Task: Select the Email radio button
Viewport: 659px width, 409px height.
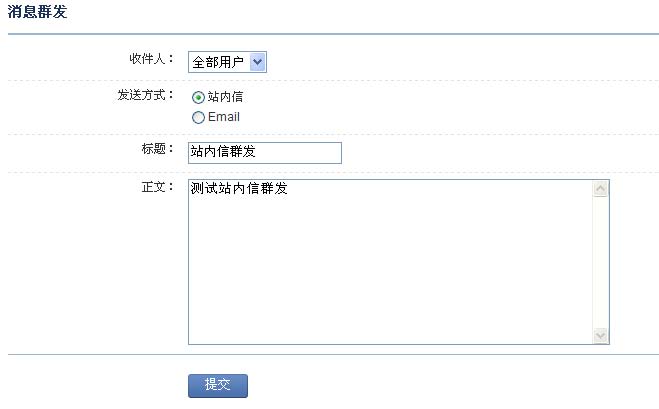Action: coord(198,117)
